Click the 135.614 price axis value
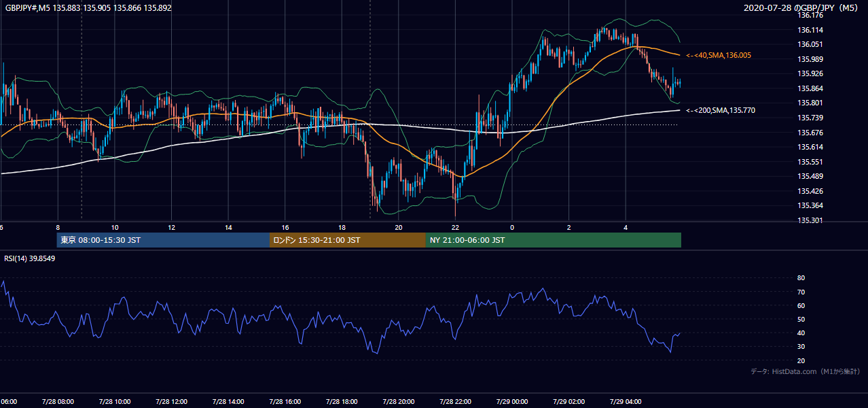This screenshot has width=868, height=408. pos(810,147)
